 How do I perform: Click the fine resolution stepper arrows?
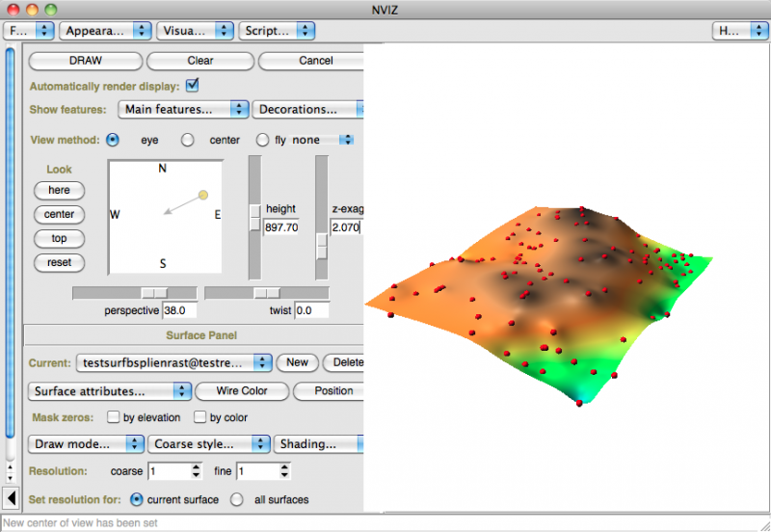click(x=284, y=471)
